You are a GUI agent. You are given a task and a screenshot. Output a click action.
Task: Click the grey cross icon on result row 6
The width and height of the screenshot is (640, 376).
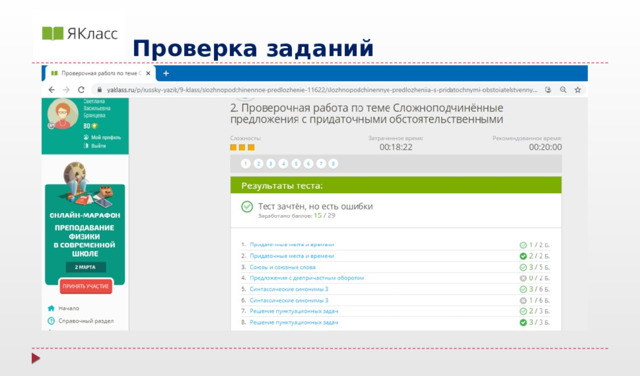(x=523, y=300)
